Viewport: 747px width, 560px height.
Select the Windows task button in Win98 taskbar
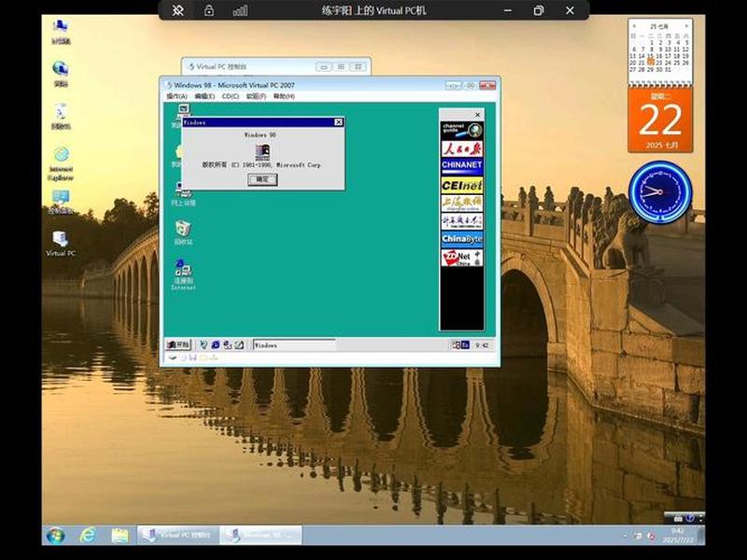pyautogui.click(x=294, y=344)
